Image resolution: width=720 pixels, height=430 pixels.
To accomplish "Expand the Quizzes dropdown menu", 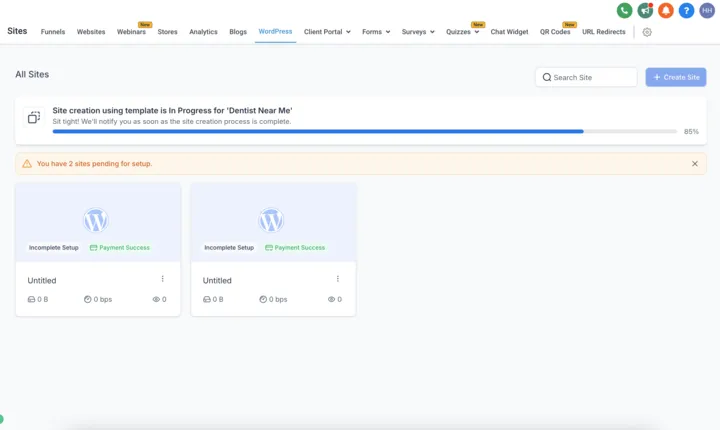I will pyautogui.click(x=462, y=32).
